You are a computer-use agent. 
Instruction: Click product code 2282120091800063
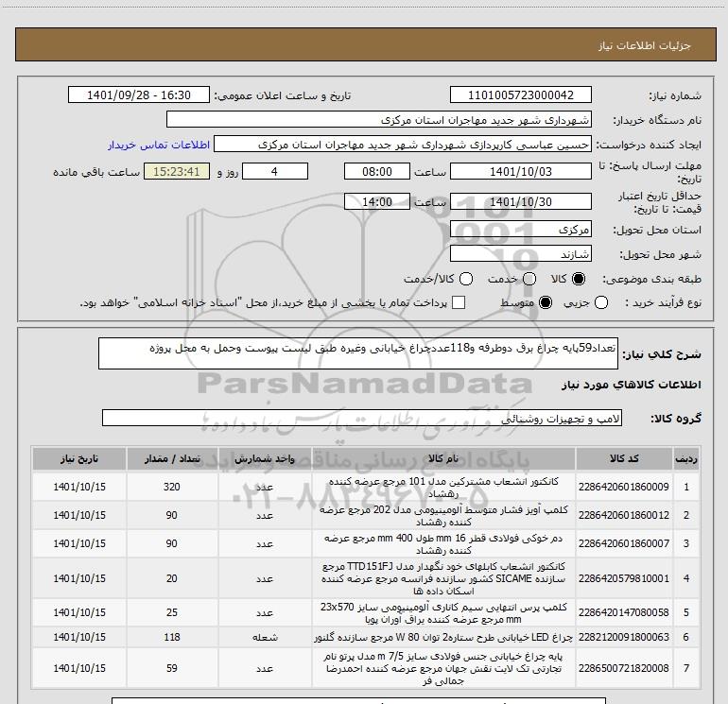click(624, 637)
